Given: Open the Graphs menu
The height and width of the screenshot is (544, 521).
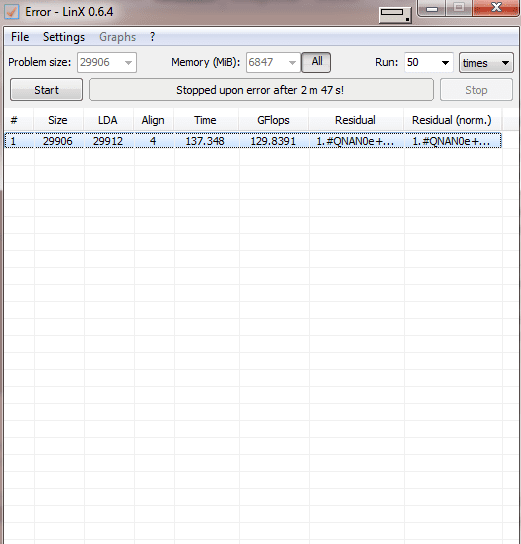Looking at the screenshot, I should [x=118, y=37].
